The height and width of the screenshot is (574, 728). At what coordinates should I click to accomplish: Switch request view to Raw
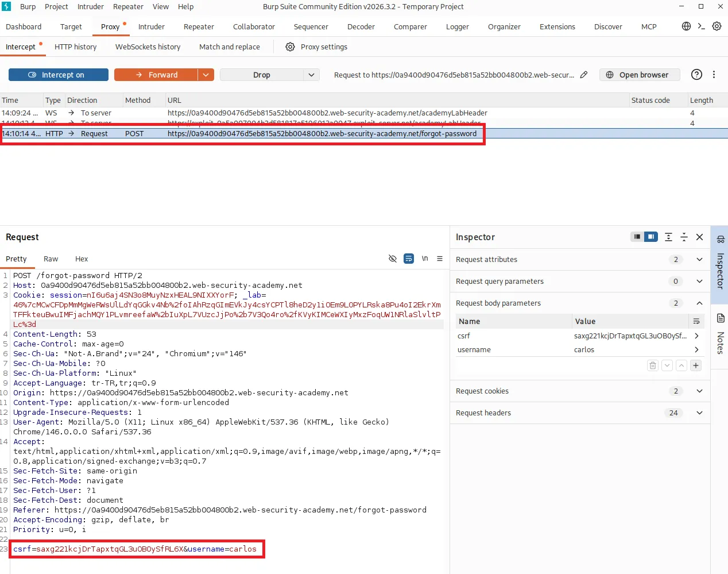tap(51, 259)
